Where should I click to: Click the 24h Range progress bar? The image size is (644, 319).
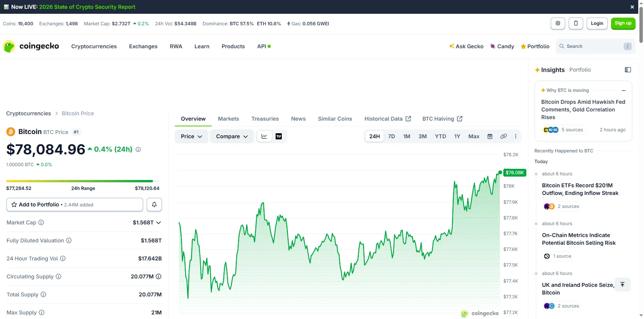tap(83, 181)
